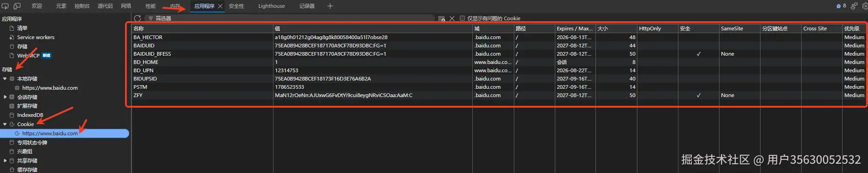Open 专用状态令牌 in sidebar
Image resolution: width=868 pixels, height=173 pixels.
point(32,143)
